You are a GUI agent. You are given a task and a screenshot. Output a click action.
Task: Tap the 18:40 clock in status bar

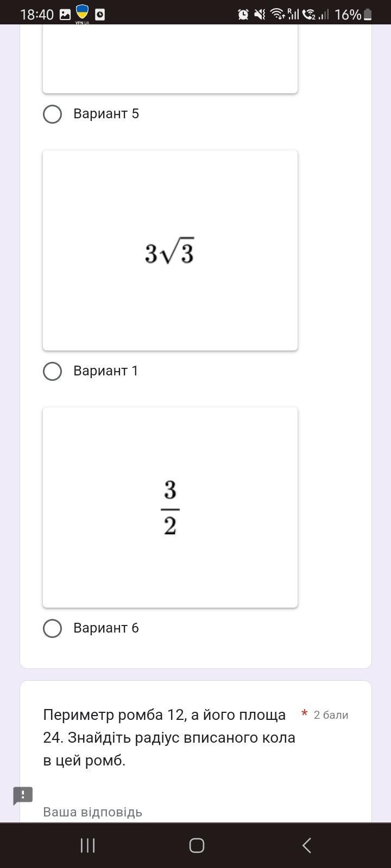[37, 15]
